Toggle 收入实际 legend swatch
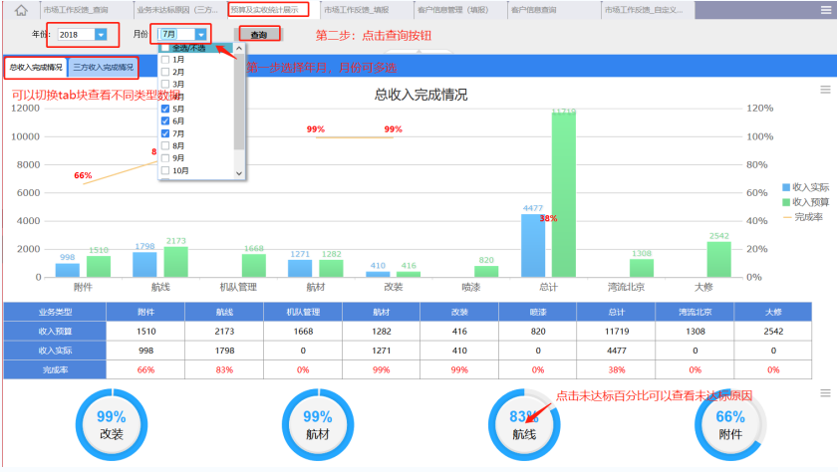The height and width of the screenshot is (472, 838). click(786, 187)
